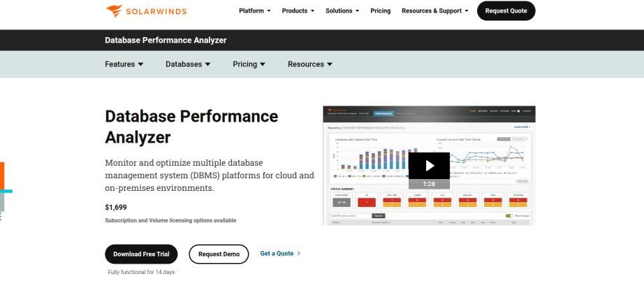The height and width of the screenshot is (286, 644).
Task: Open the Pricing submenu in product bar
Action: 249,64
